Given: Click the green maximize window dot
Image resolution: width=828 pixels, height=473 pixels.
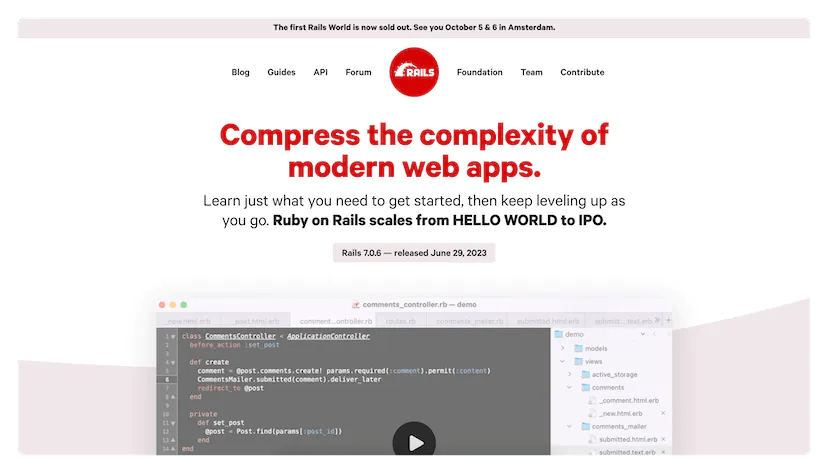Looking at the screenshot, I should (184, 305).
